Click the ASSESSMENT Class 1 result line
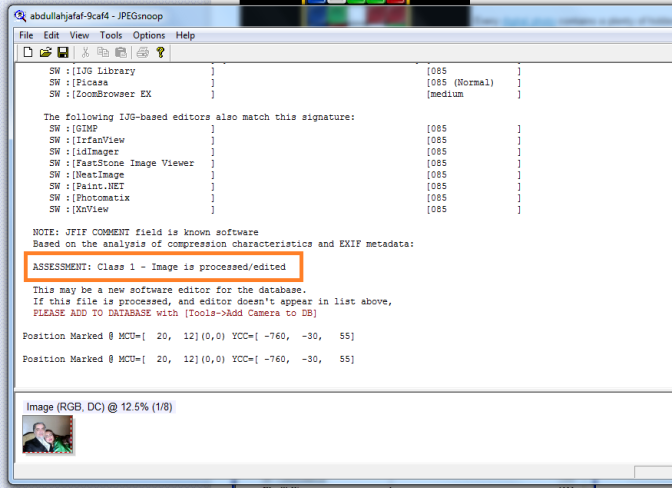Screen dimensions: 672x488 pyautogui.click(x=159, y=268)
